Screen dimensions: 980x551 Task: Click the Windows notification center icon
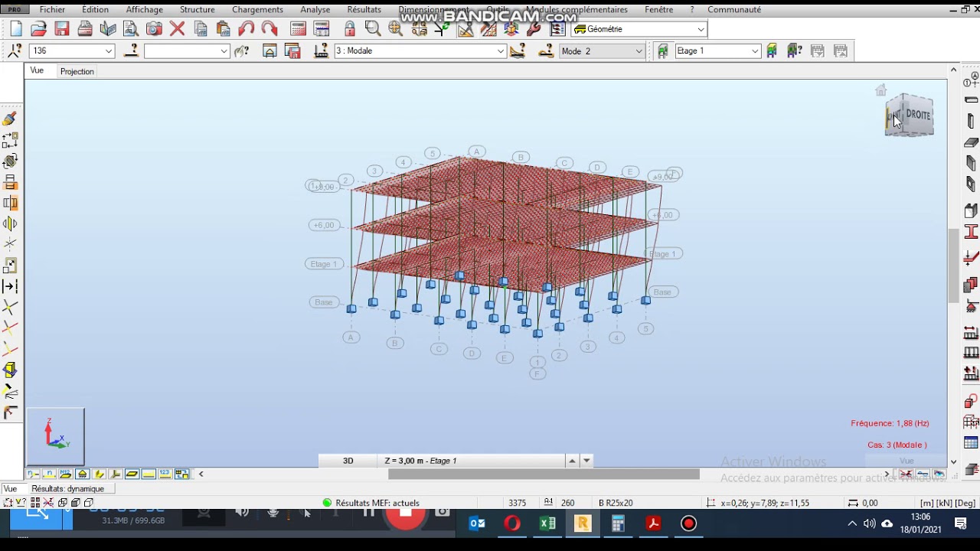961,523
